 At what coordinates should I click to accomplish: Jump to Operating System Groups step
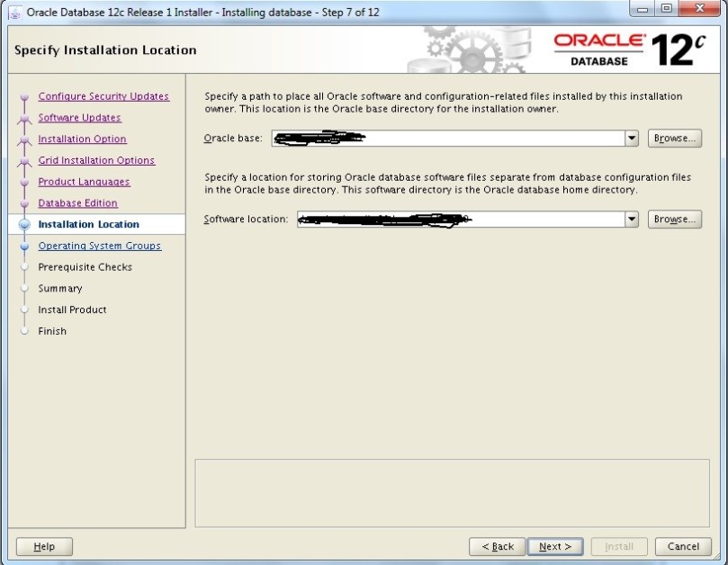pyautogui.click(x=99, y=246)
